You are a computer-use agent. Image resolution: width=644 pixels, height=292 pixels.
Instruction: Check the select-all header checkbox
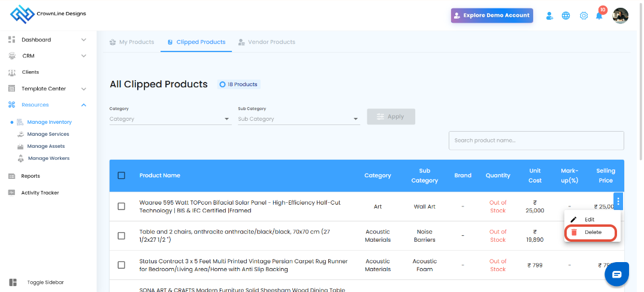tap(122, 175)
